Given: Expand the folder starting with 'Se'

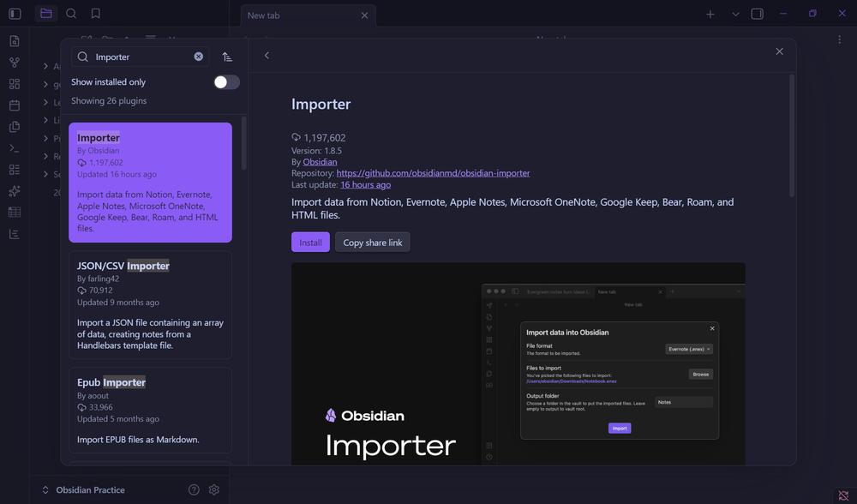Looking at the screenshot, I should [x=46, y=174].
